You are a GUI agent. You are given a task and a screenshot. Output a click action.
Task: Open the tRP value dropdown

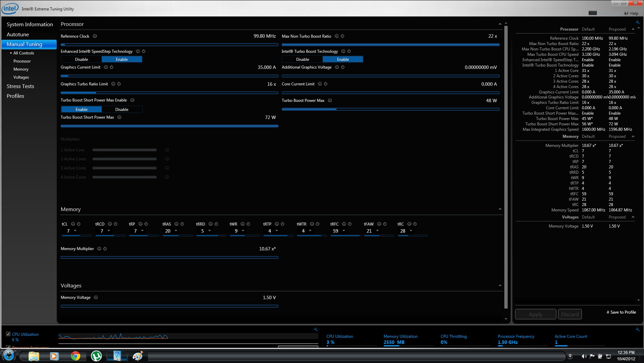click(x=142, y=231)
